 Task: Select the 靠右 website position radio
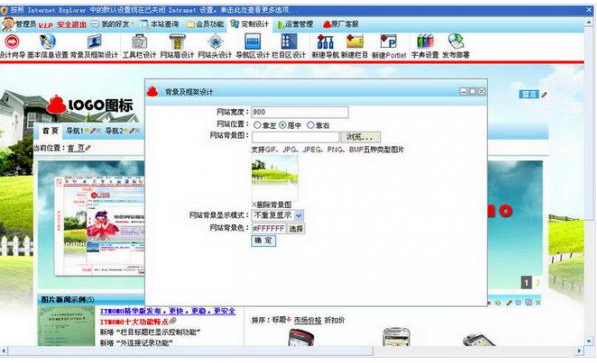click(x=311, y=125)
